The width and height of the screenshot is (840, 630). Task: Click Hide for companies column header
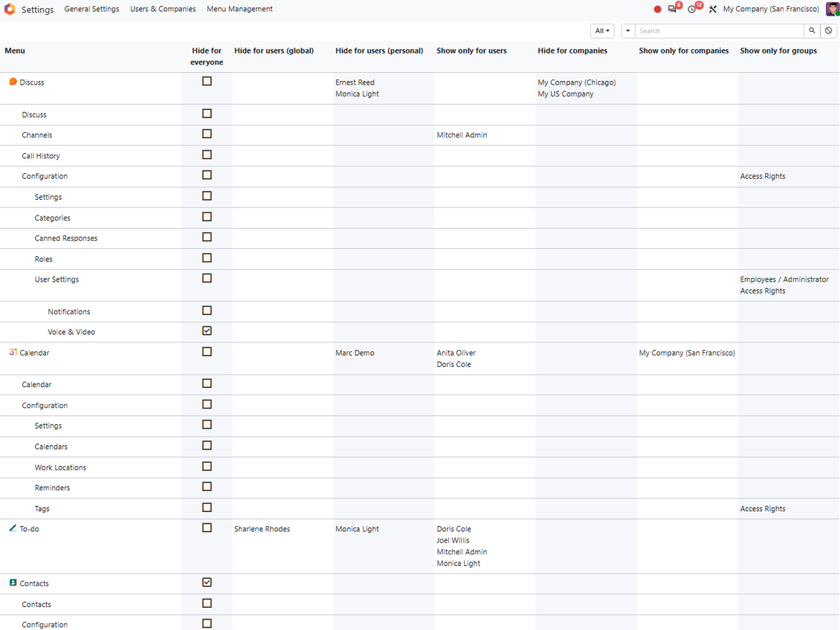pyautogui.click(x=572, y=51)
